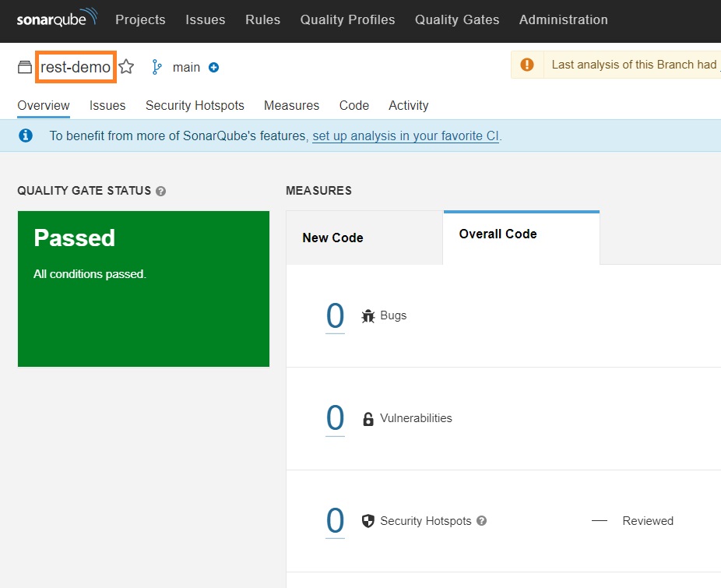Add a branch with the blue plus icon
721x588 pixels.
pos(213,67)
